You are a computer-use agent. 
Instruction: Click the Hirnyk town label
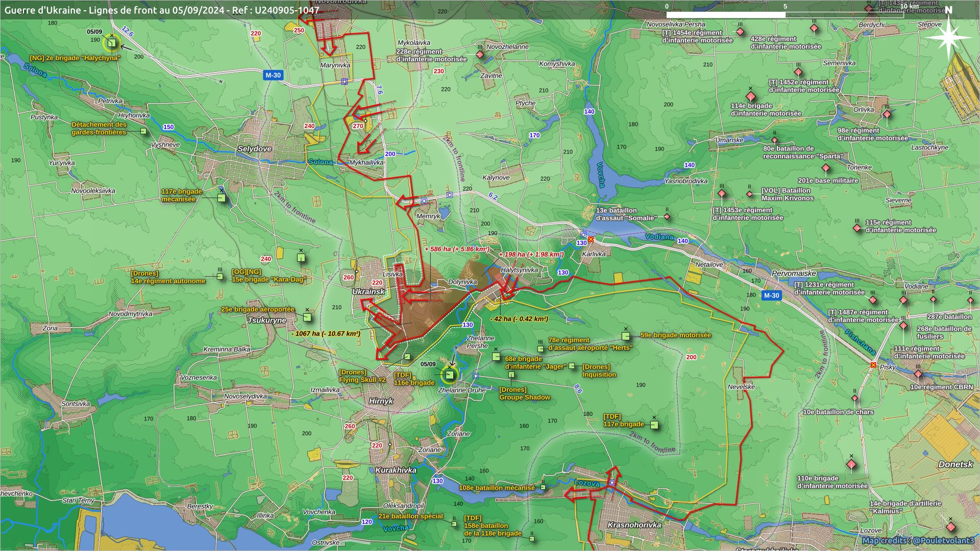point(381,401)
